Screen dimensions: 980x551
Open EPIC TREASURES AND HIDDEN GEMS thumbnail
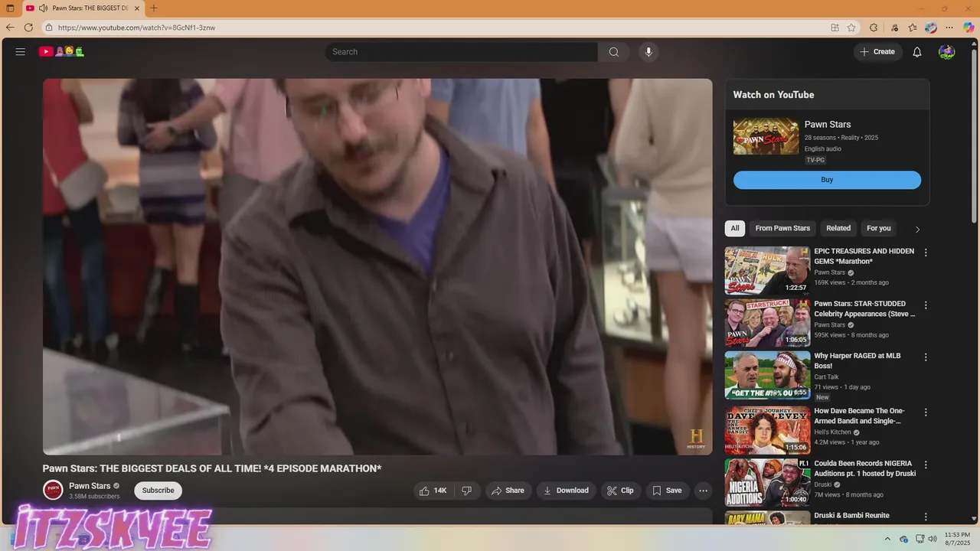(x=767, y=270)
